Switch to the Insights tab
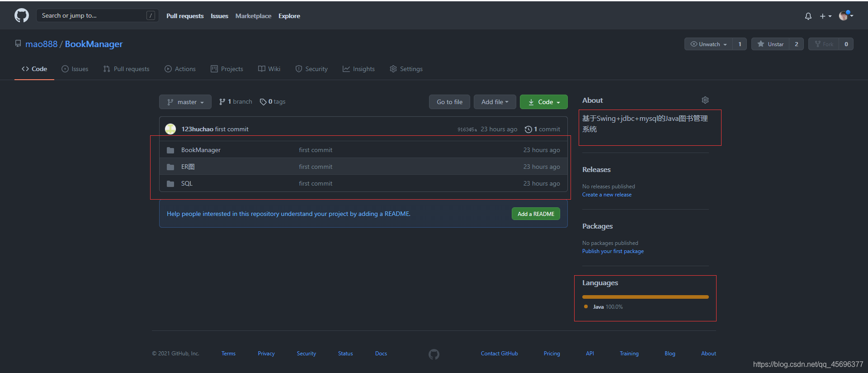The width and height of the screenshot is (868, 373). click(359, 69)
